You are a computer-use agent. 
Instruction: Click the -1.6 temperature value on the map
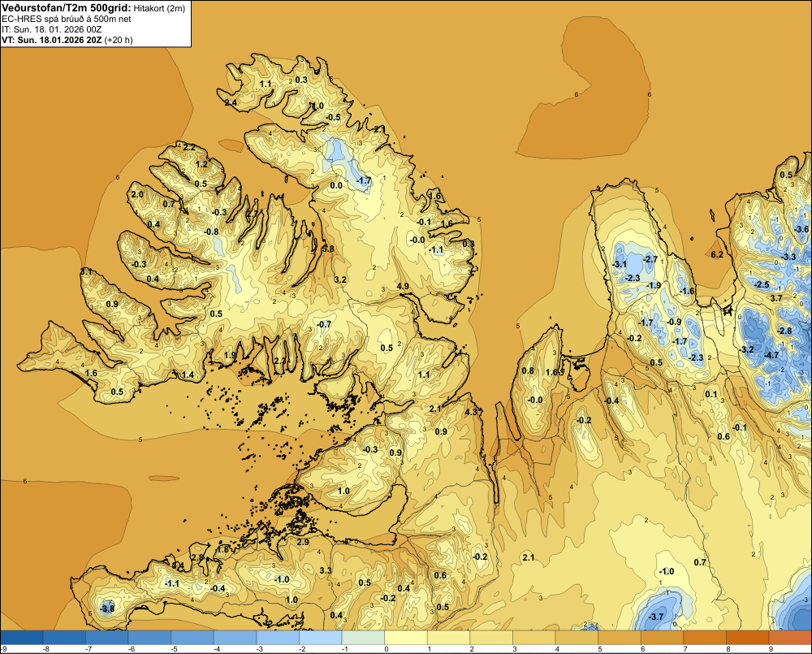[x=687, y=291]
